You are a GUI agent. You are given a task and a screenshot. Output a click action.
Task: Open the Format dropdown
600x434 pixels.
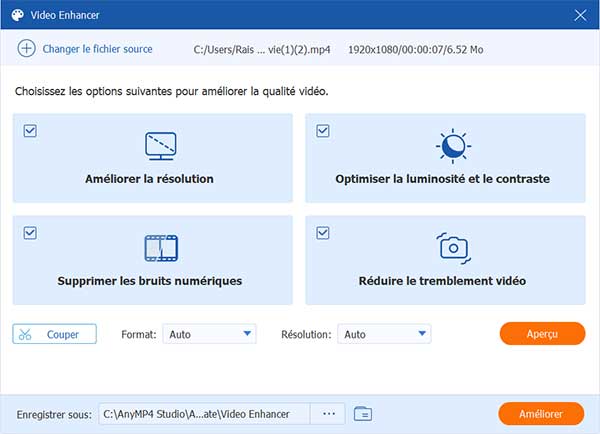pyautogui.click(x=209, y=334)
